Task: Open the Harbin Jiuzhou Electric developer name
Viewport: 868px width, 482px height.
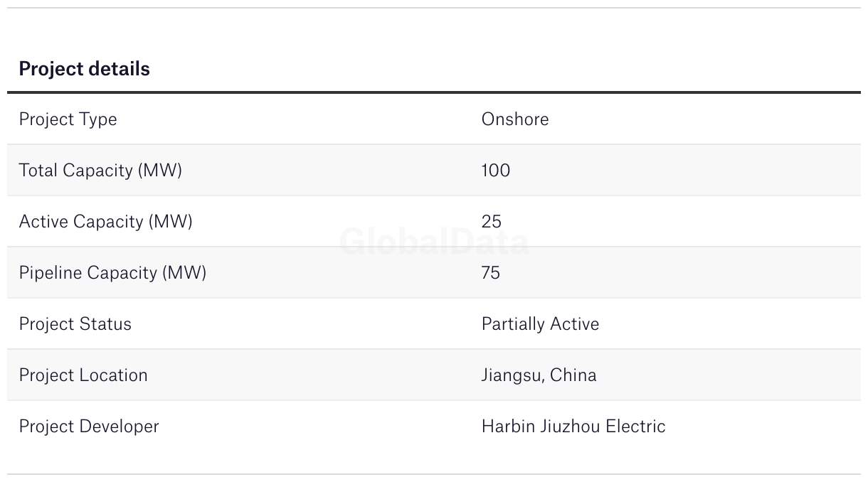Action: 573,426
